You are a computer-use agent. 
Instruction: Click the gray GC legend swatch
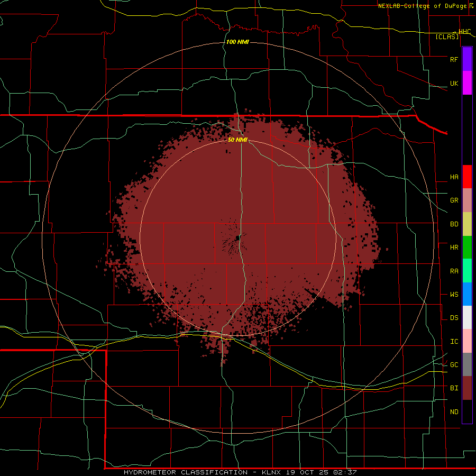pos(467,364)
